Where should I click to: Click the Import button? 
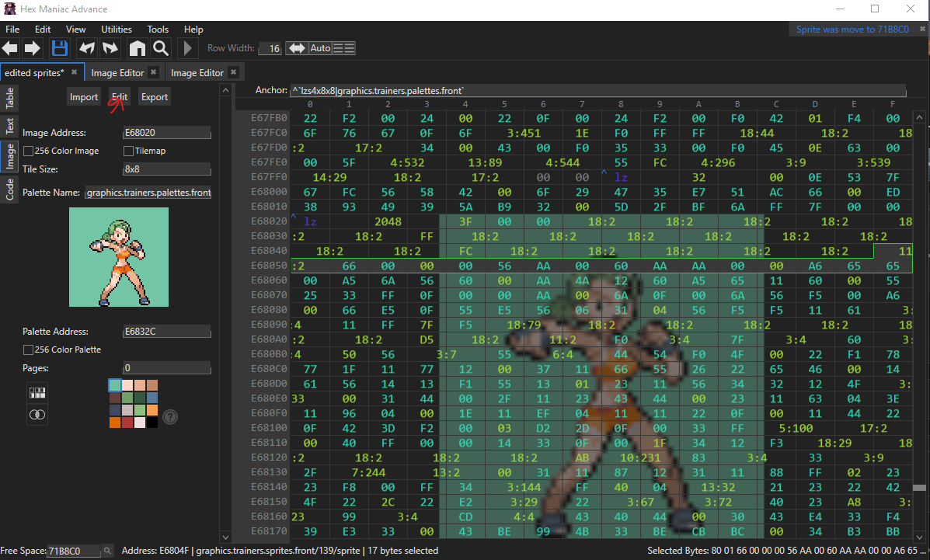[84, 96]
